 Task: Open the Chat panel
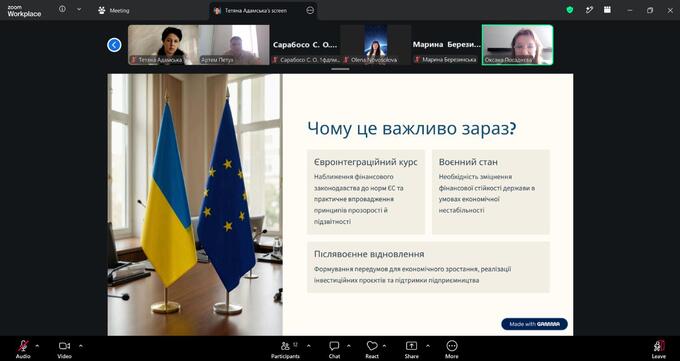click(x=334, y=349)
